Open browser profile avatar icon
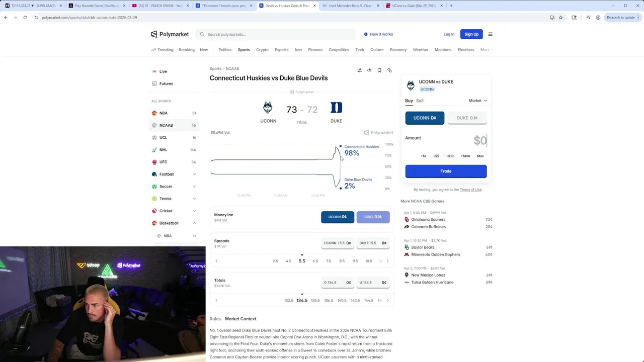 [x=598, y=17]
